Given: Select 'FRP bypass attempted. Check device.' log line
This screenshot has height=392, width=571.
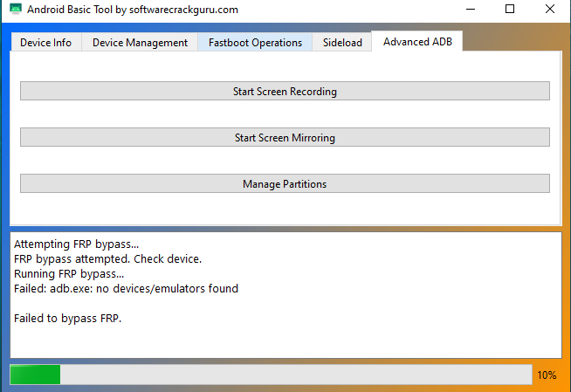Looking at the screenshot, I should 107,258.
